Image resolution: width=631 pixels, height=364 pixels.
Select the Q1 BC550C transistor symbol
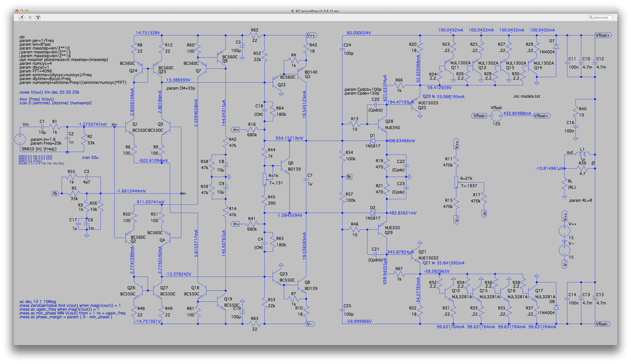pos(129,127)
